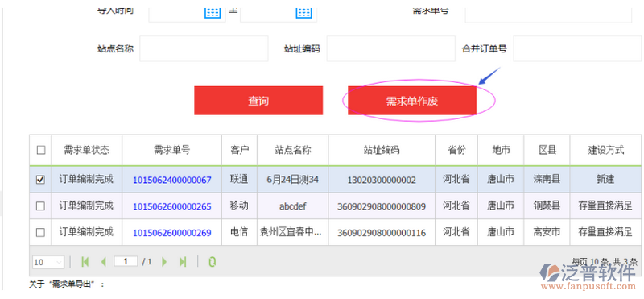Click site code cell 360902908000000809
This screenshot has width=644, height=299.
[382, 206]
